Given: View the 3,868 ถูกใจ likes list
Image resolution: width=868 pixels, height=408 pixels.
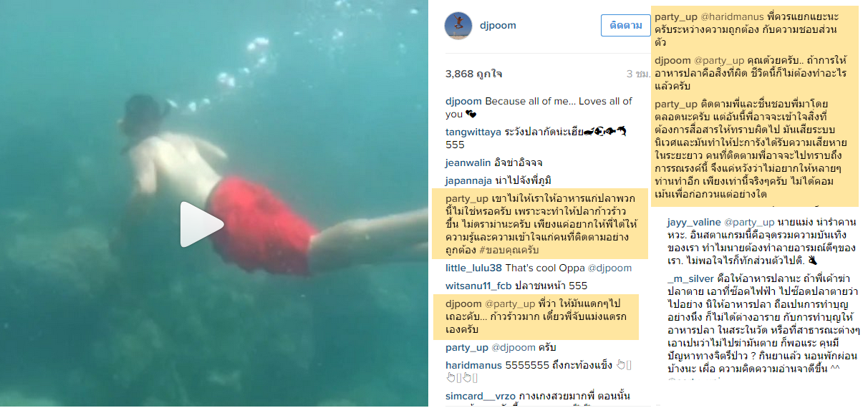Looking at the screenshot, I should click(473, 74).
